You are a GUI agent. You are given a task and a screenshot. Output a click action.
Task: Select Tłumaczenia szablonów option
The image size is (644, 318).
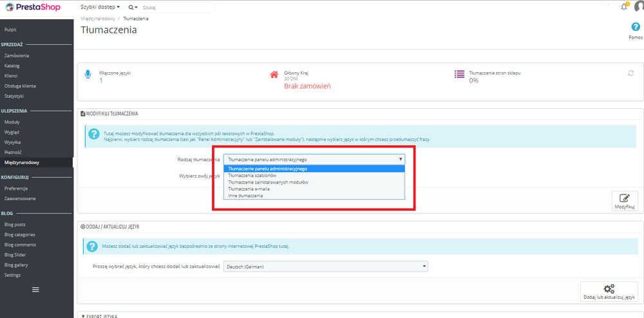(314, 175)
